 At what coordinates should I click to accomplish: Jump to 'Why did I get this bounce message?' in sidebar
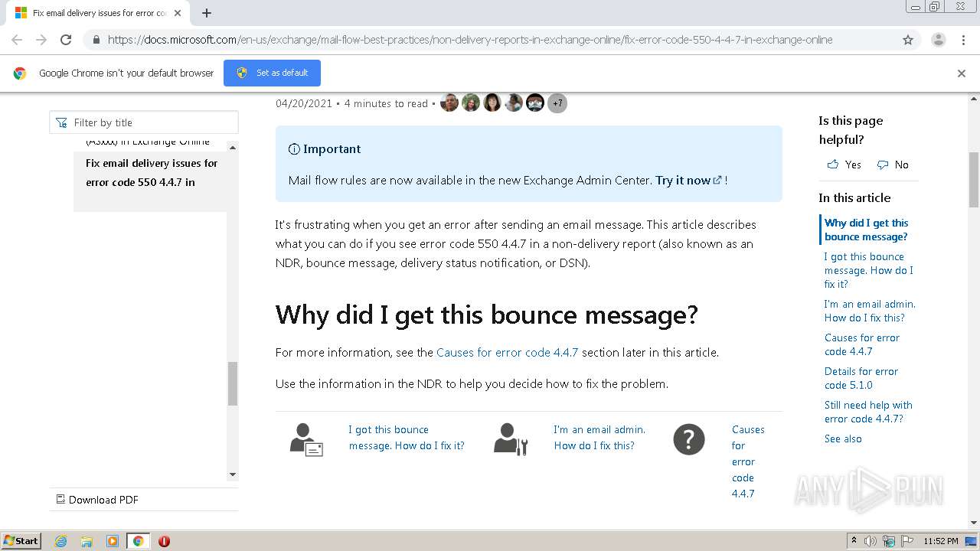pos(866,230)
